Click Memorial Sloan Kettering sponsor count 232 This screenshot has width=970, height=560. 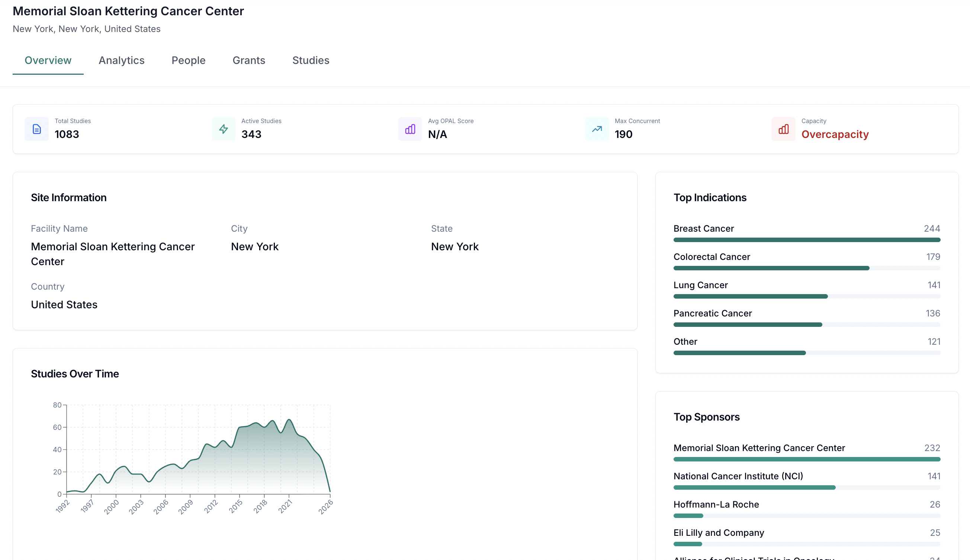tap(932, 448)
